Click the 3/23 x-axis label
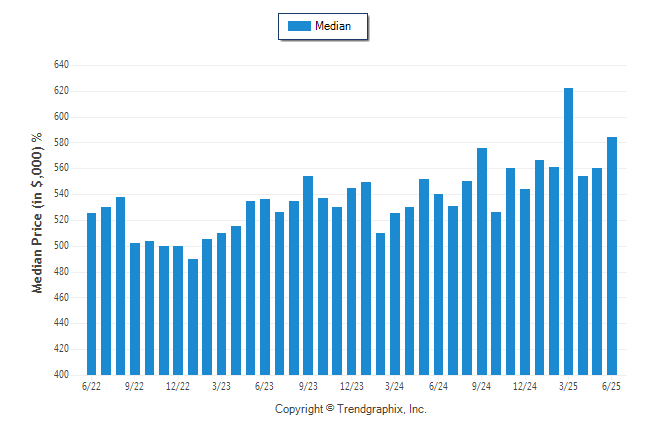This screenshot has height=434, width=646. (x=221, y=387)
